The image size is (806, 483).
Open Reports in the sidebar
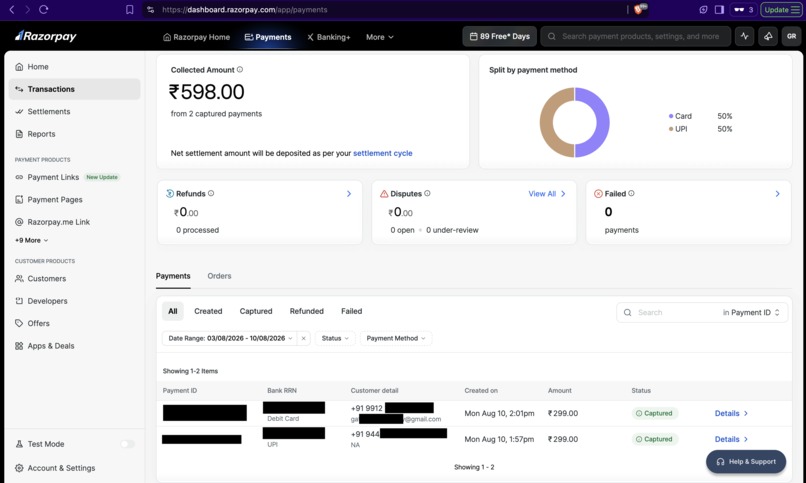pyautogui.click(x=74, y=134)
